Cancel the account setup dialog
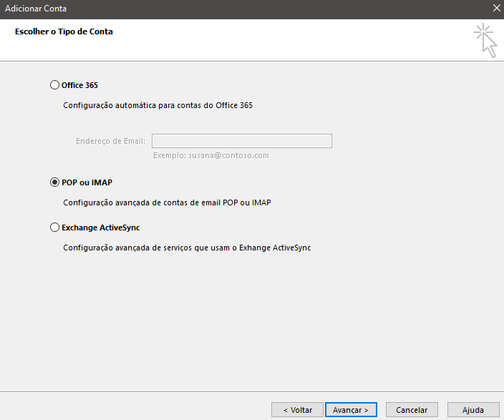The image size is (504, 420). point(412,410)
